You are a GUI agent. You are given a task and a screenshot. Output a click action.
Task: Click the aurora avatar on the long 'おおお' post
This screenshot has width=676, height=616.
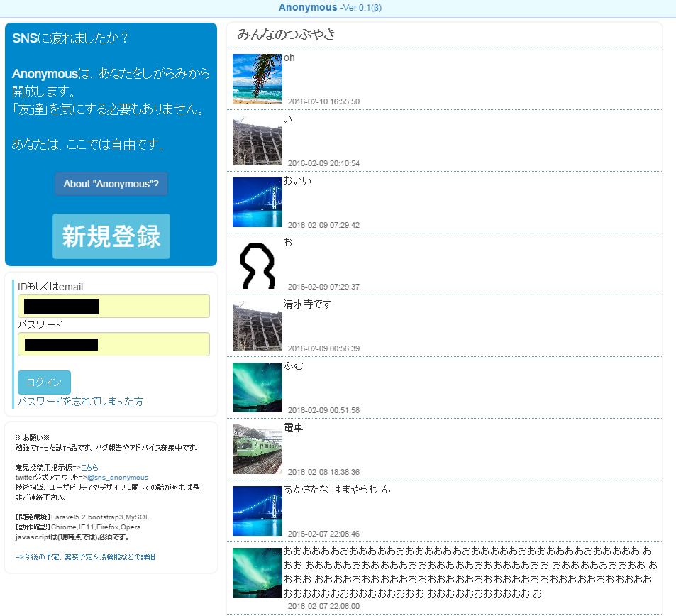[x=257, y=573]
